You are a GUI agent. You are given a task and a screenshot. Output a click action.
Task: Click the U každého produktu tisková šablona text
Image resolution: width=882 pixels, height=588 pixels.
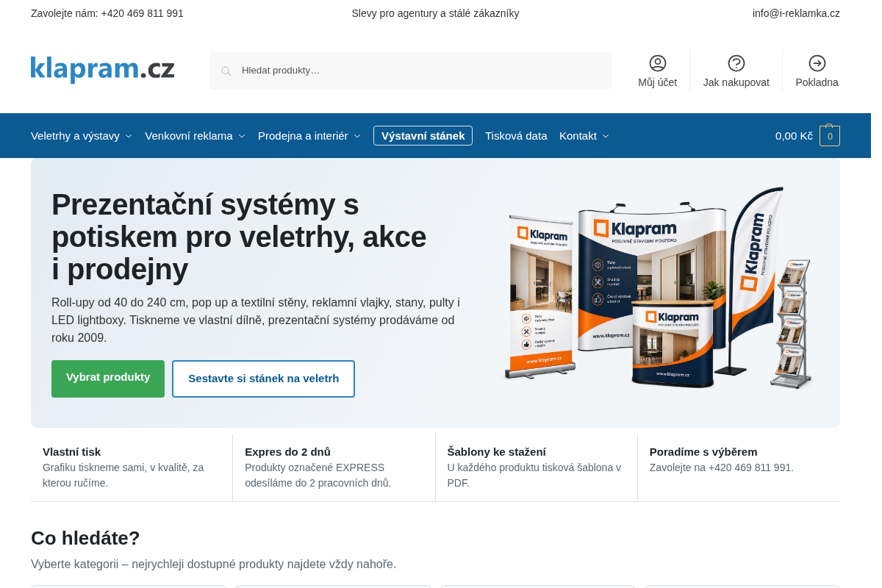tap(534, 476)
